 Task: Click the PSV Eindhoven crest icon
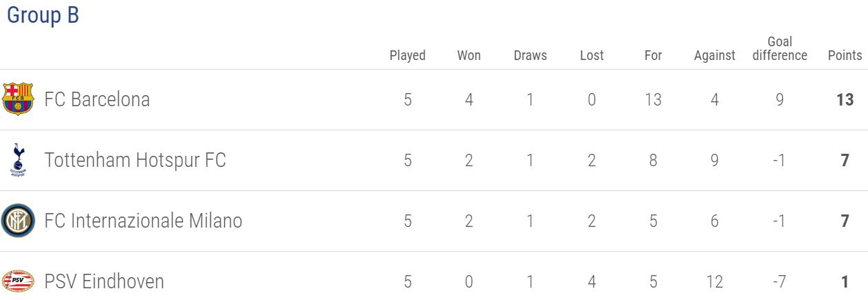18,281
